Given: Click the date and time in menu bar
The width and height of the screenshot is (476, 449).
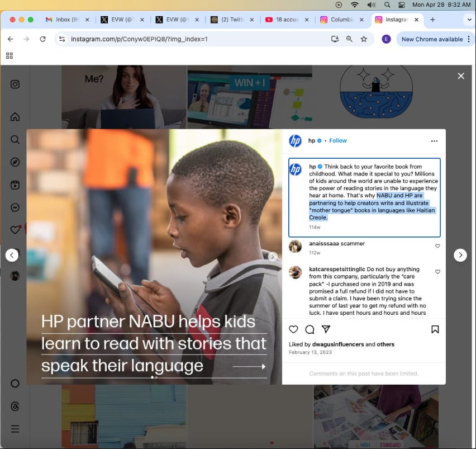Looking at the screenshot, I should pyautogui.click(x=441, y=4).
